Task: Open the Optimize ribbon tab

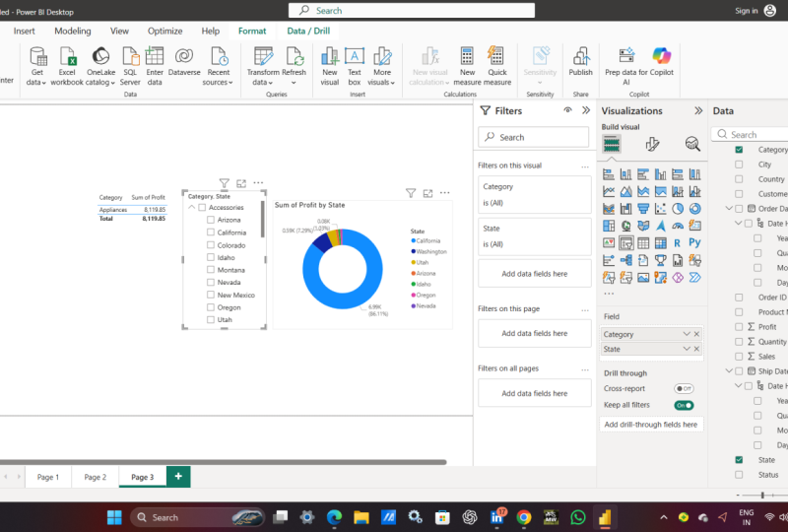Action: click(164, 32)
